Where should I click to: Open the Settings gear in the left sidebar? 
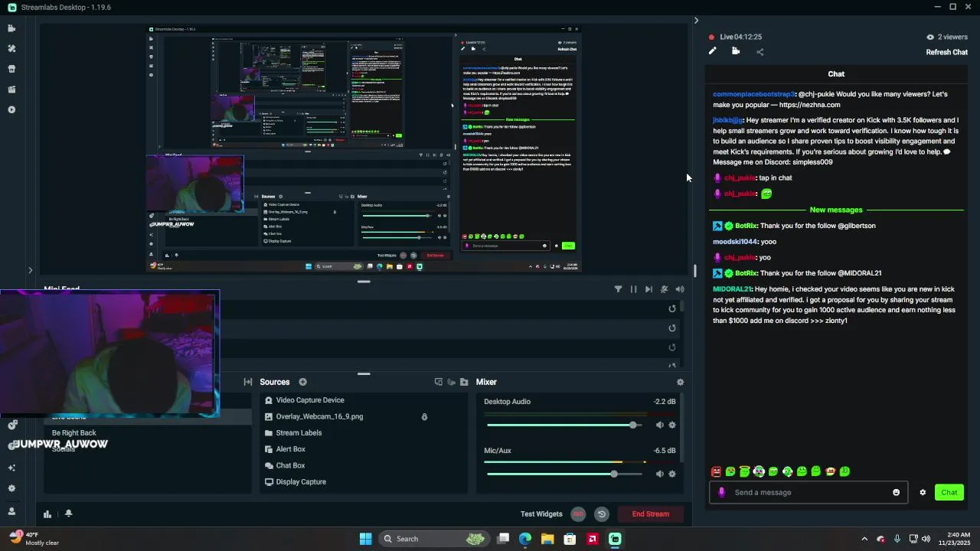11,488
